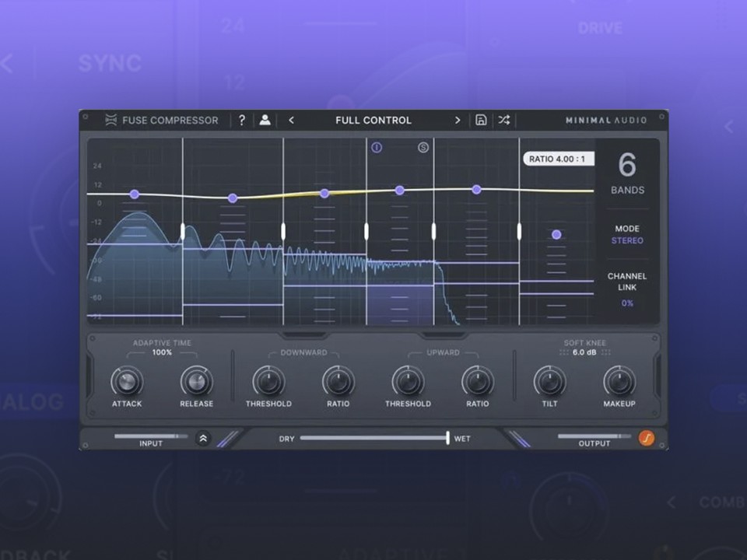
Task: Select the fifth band's purple node
Action: (x=476, y=190)
